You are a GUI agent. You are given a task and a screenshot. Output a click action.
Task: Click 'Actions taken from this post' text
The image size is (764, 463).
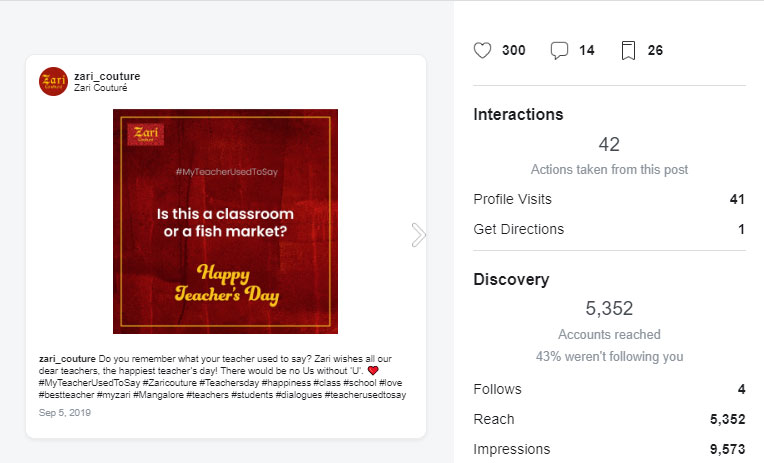tap(609, 170)
